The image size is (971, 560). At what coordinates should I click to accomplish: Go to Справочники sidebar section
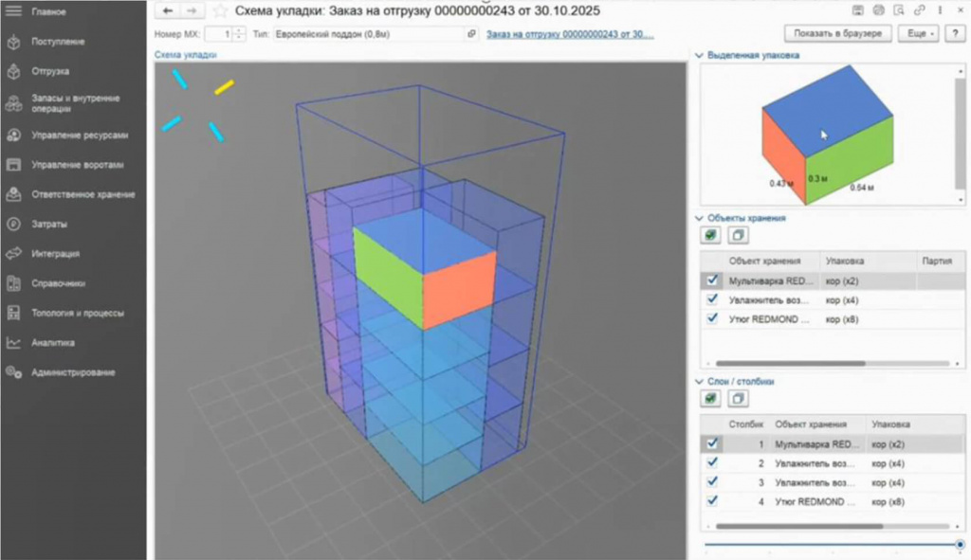pos(58,283)
